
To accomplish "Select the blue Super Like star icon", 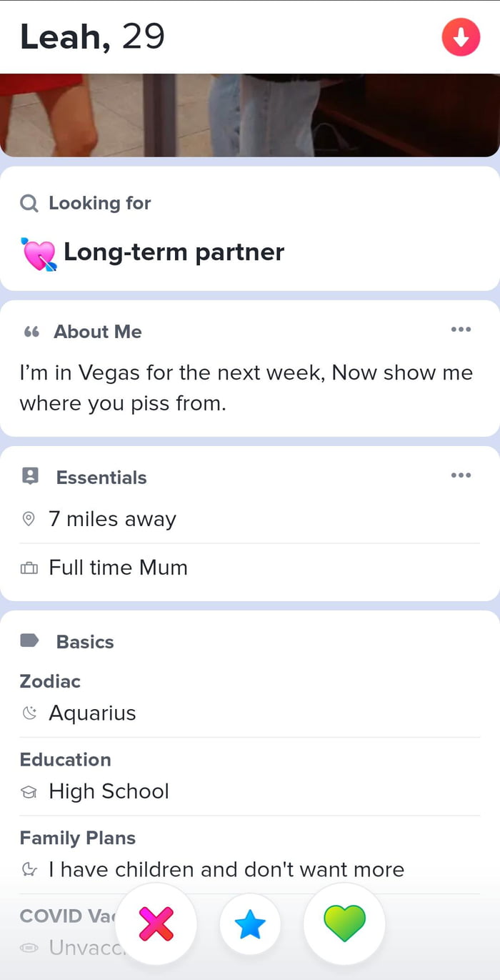I will 250,924.
